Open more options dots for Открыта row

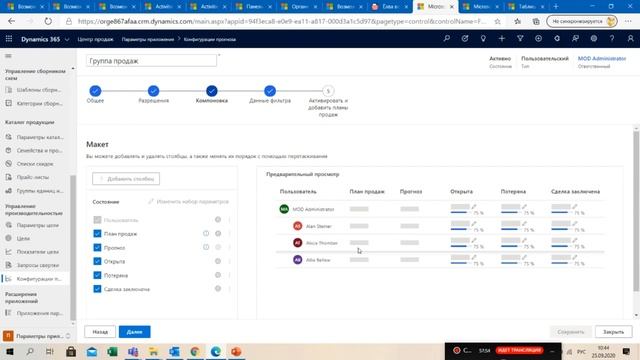point(229,261)
